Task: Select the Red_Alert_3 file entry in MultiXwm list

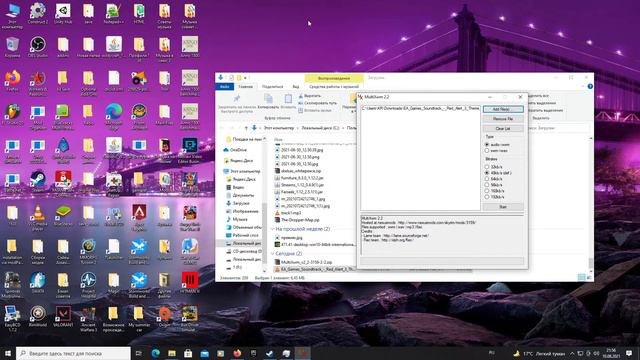Action: pyautogui.click(x=420, y=109)
